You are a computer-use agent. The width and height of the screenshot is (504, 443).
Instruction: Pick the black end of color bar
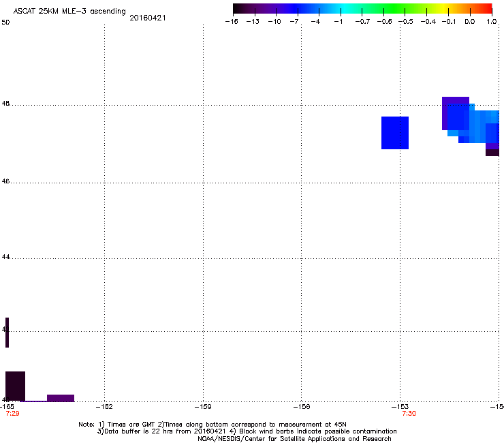238,8
